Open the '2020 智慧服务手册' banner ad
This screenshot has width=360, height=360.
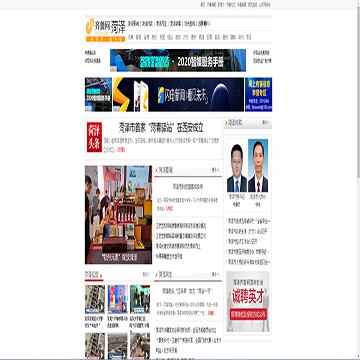[x=178, y=60]
